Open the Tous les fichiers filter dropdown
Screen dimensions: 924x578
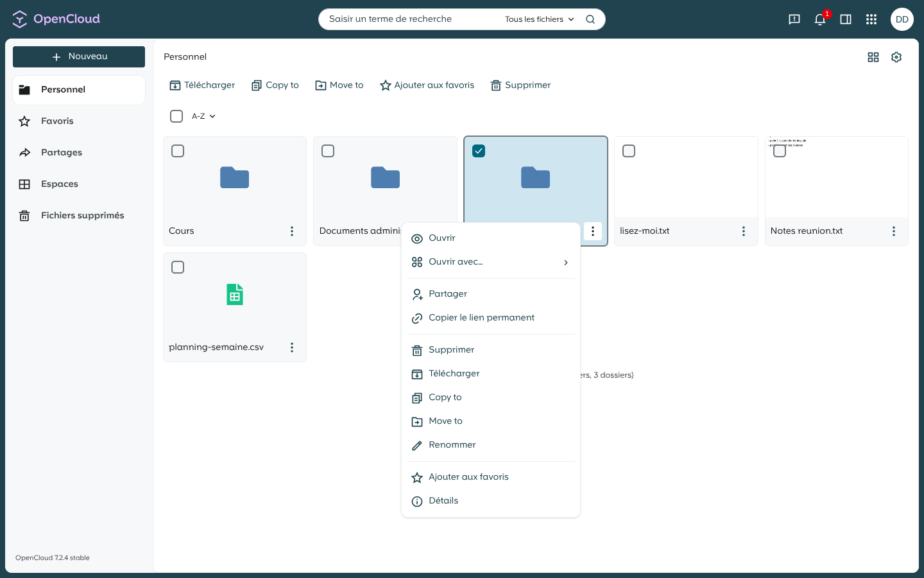pyautogui.click(x=539, y=19)
